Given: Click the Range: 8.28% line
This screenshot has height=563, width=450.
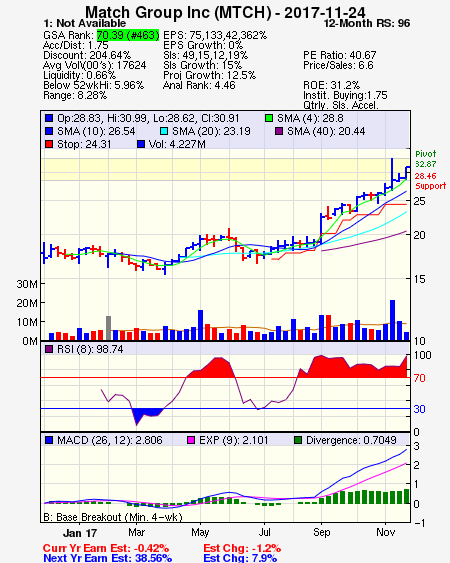Looking at the screenshot, I should pyautogui.click(x=75, y=96).
